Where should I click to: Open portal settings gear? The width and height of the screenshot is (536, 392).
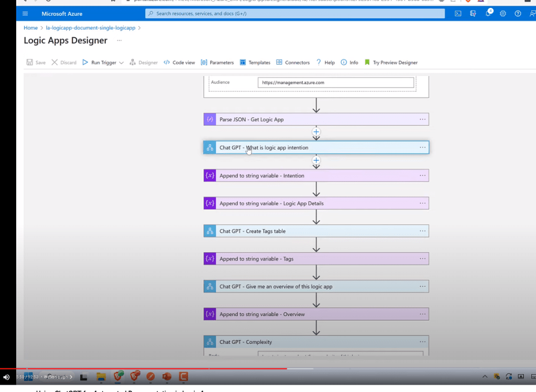coord(502,14)
